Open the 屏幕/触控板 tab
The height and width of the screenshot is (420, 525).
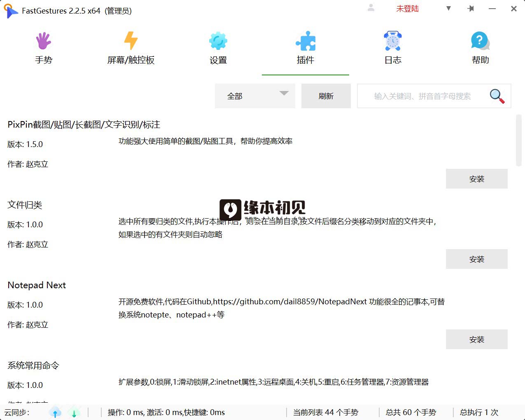(x=131, y=49)
